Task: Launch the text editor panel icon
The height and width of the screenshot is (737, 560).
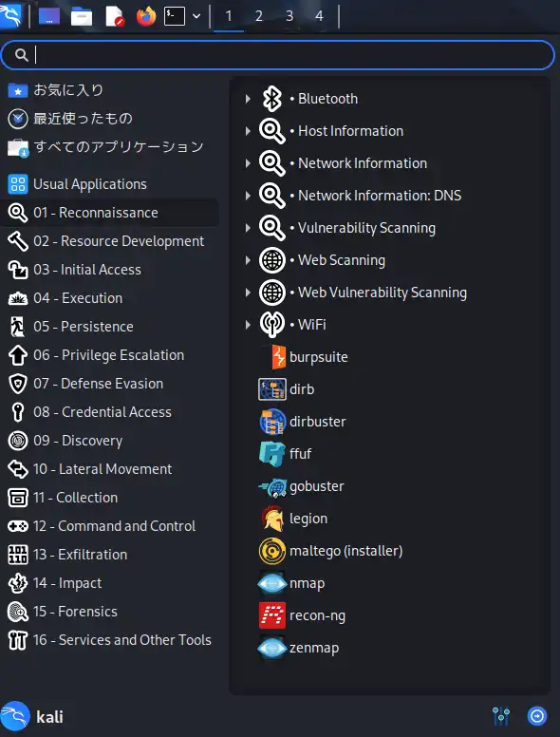Action: (114, 16)
